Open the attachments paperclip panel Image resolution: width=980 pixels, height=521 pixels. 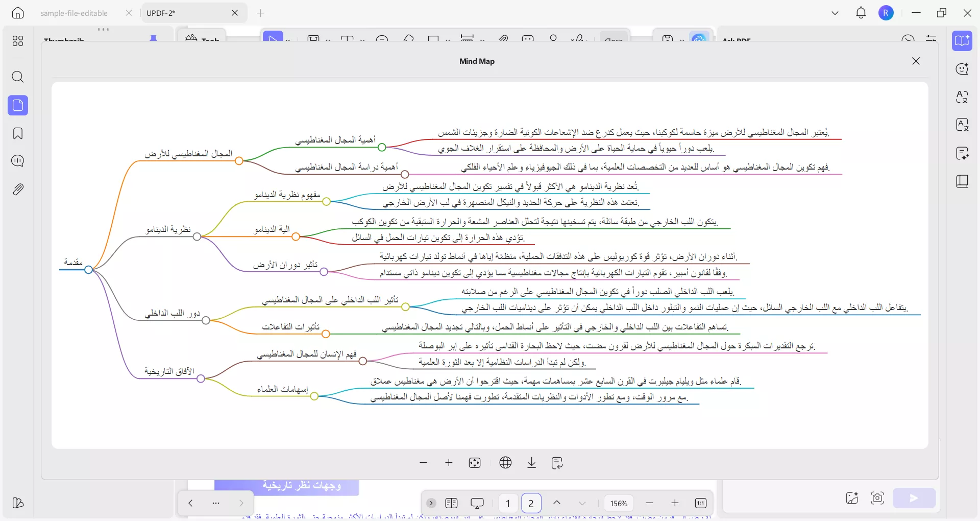(18, 190)
